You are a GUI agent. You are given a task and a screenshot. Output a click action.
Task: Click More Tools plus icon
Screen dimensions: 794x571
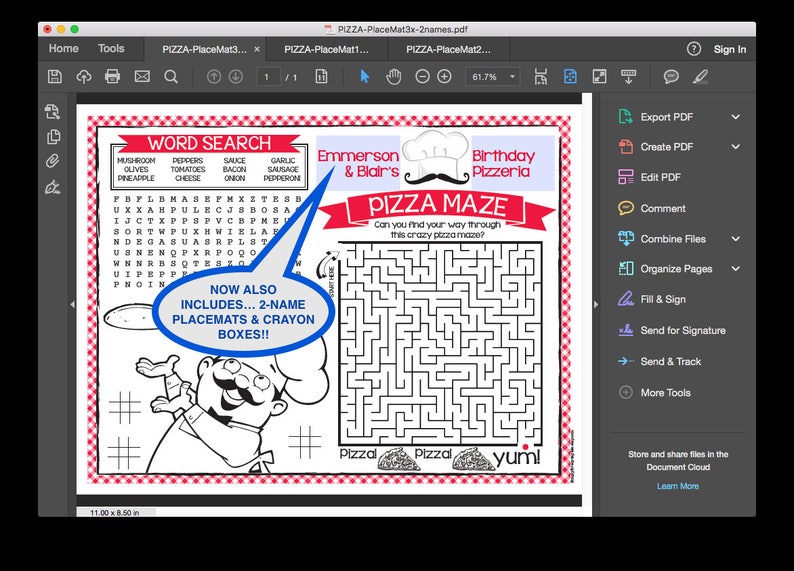pos(626,392)
